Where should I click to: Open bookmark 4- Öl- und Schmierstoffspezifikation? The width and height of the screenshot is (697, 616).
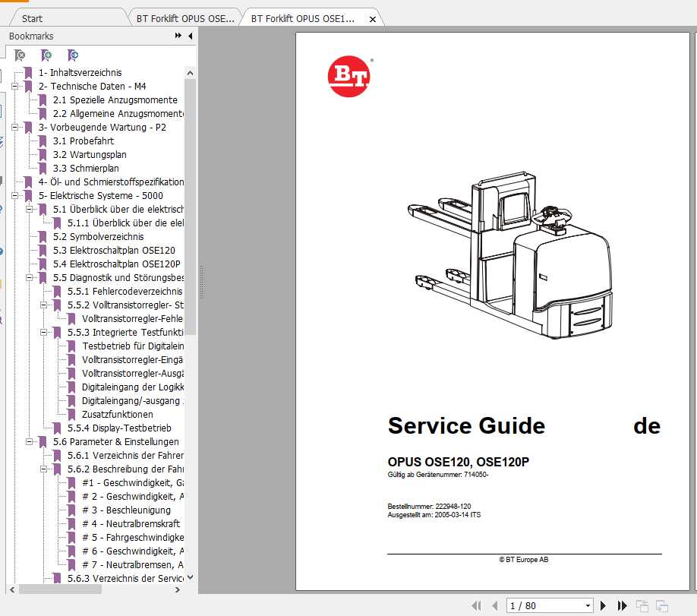coord(111,182)
